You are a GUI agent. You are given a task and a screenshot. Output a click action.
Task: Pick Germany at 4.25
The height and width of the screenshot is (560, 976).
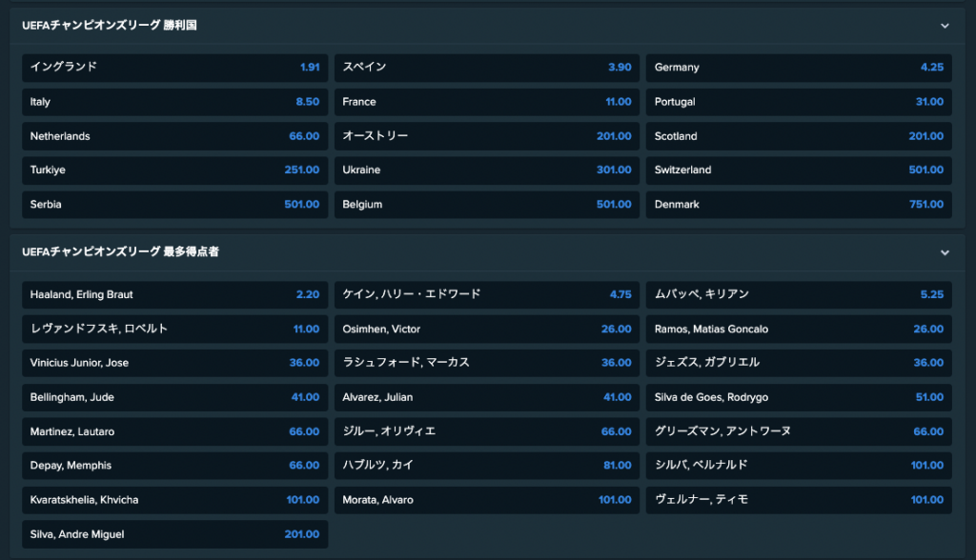coord(799,68)
